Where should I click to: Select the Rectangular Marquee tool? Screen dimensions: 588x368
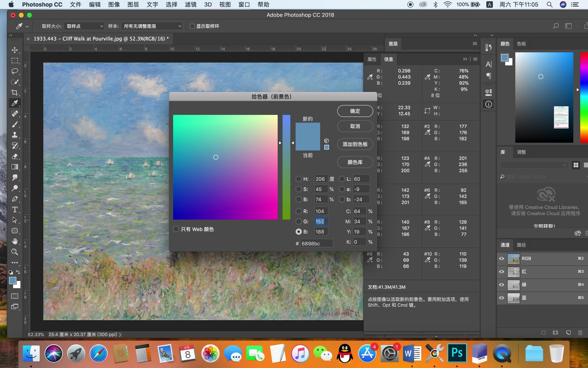pyautogui.click(x=14, y=61)
